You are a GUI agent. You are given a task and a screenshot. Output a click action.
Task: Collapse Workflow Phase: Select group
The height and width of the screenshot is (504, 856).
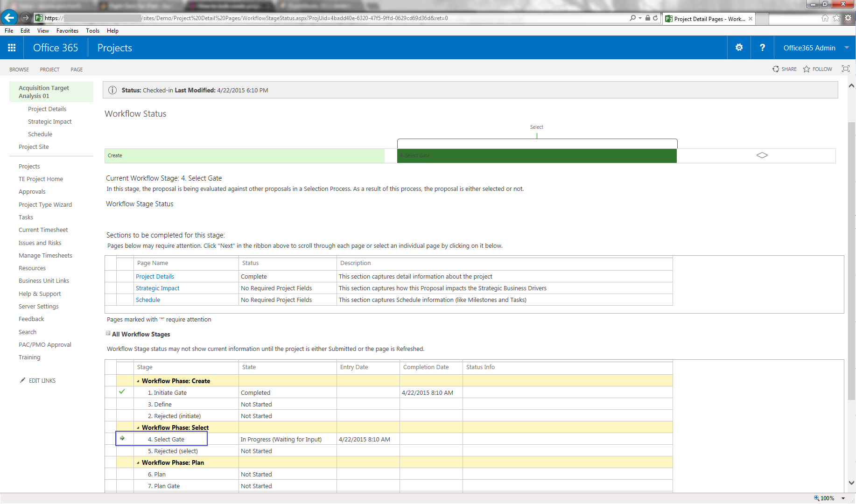click(138, 428)
